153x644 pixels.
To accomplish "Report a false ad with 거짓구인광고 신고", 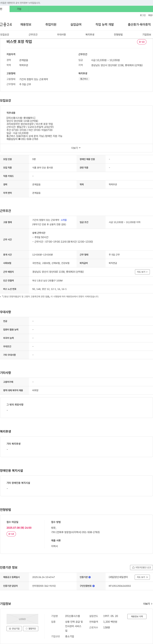I will tap(142, 567).
